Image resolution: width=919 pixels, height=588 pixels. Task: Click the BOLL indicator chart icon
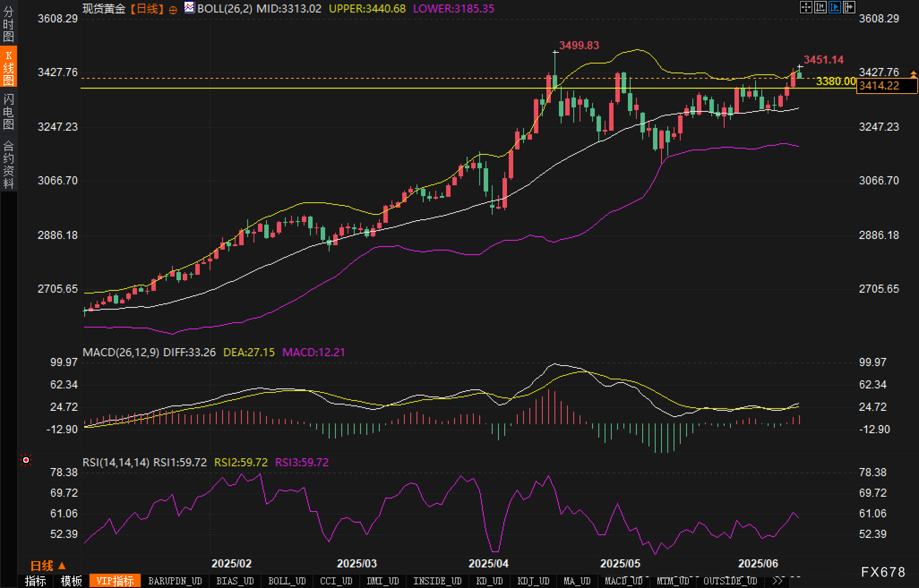pos(189,8)
